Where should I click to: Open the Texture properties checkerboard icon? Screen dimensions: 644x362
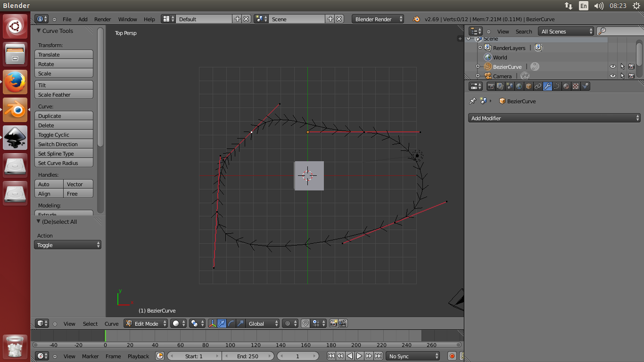point(576,86)
